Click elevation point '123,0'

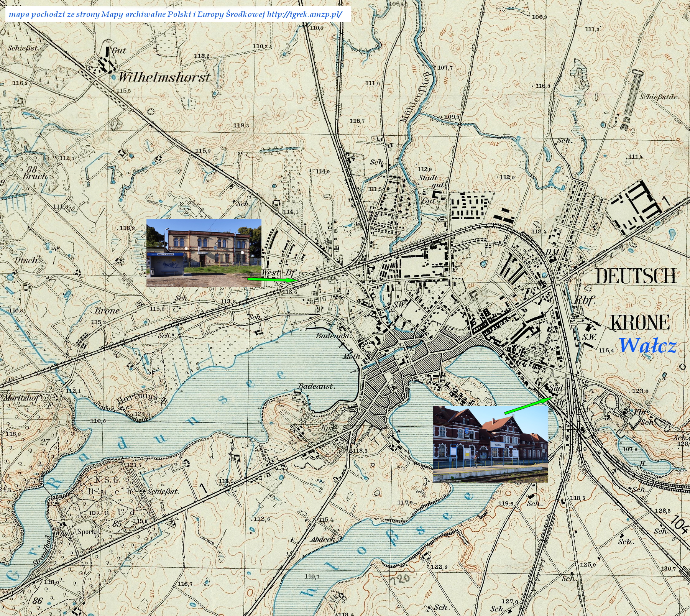coord(640,391)
